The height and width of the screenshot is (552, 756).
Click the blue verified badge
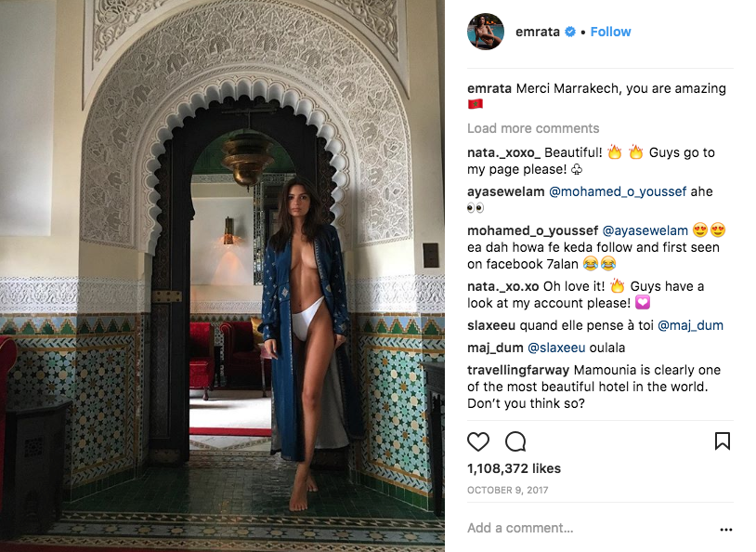click(570, 32)
